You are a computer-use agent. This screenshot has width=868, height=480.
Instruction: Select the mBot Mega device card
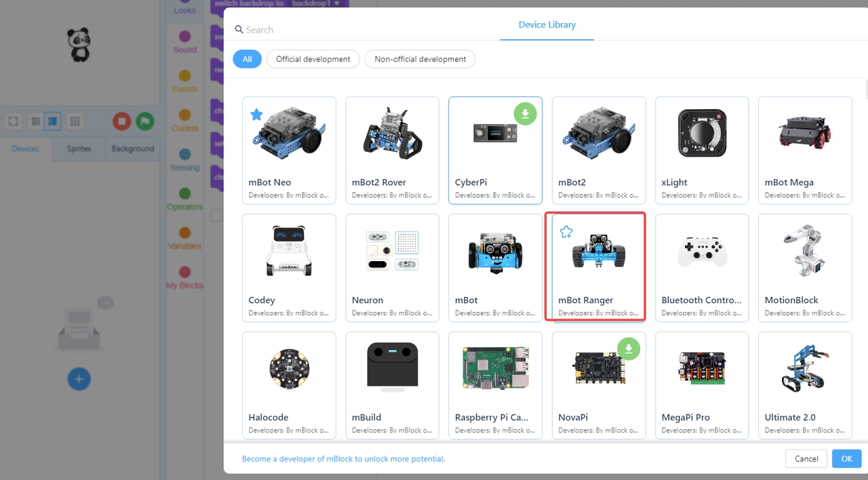[805, 150]
